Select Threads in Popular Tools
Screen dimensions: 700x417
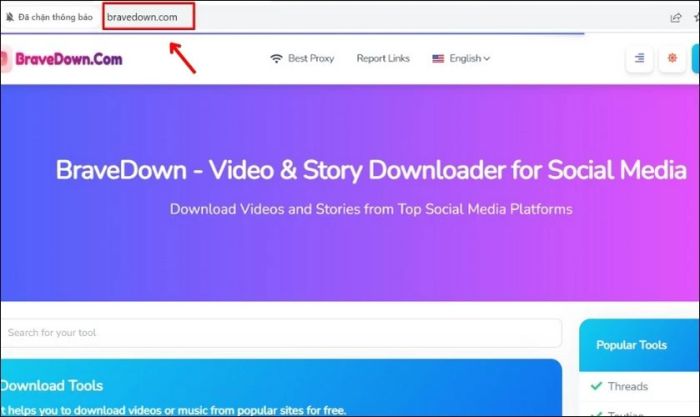click(628, 386)
